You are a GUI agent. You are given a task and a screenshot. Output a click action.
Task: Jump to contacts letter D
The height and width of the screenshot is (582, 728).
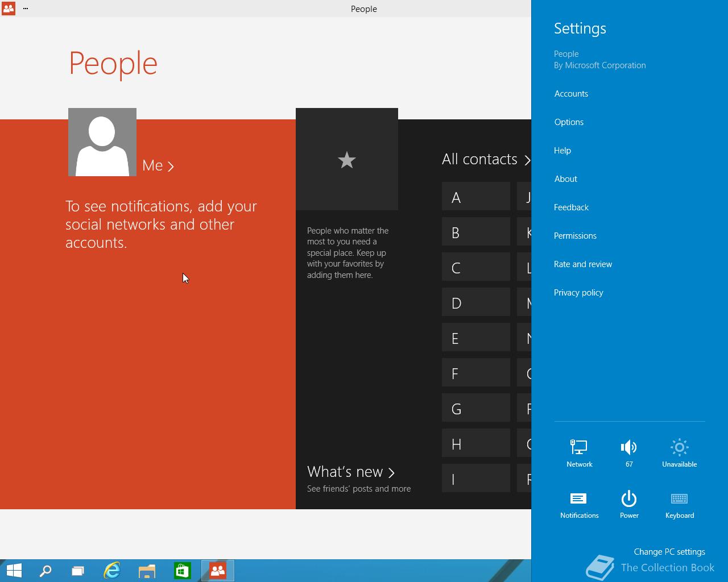(x=476, y=302)
